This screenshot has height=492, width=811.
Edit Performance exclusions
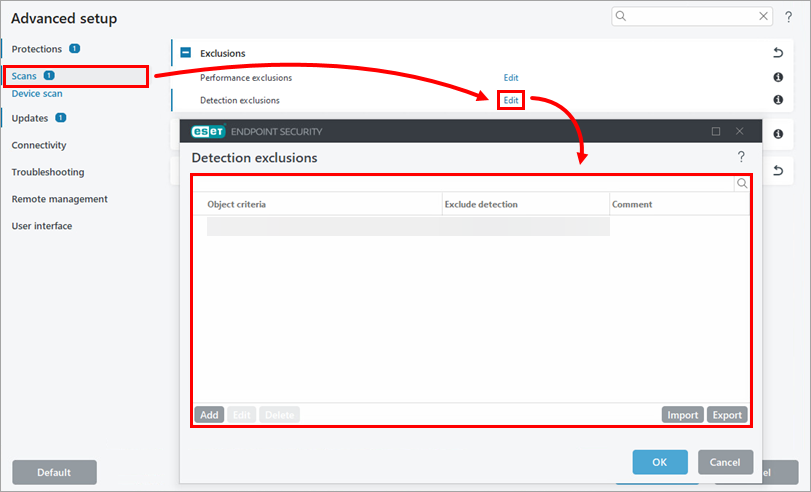[x=511, y=77]
